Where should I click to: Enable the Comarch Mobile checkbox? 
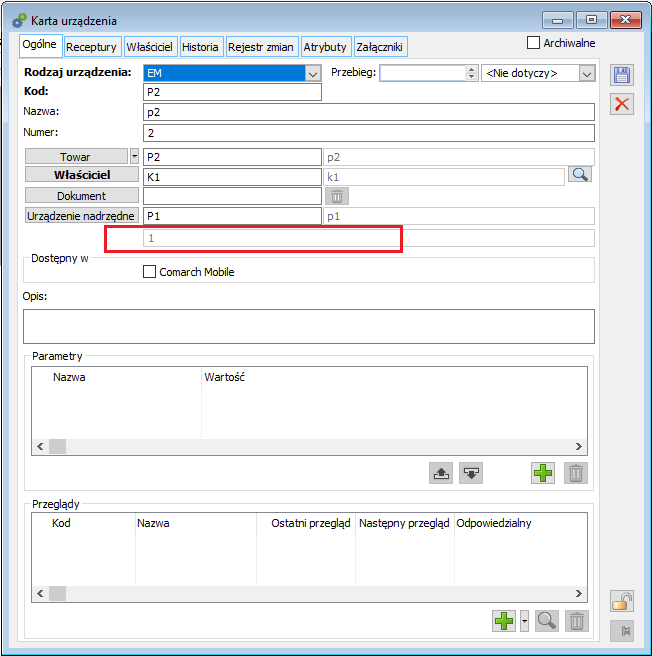pyautogui.click(x=149, y=272)
